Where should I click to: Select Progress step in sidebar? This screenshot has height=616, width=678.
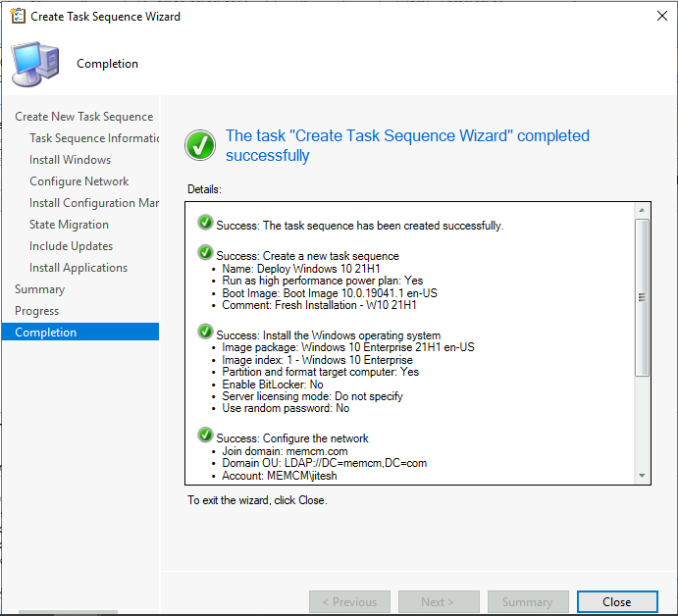pyautogui.click(x=36, y=311)
